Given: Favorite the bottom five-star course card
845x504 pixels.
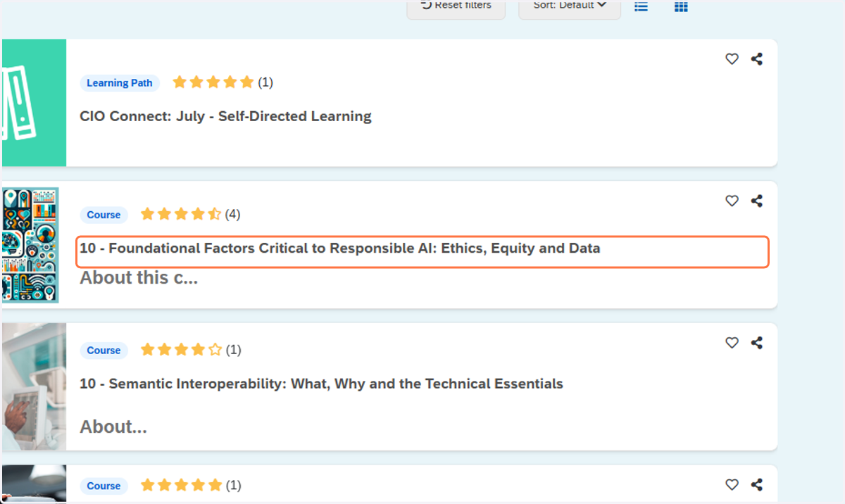Looking at the screenshot, I should (732, 484).
